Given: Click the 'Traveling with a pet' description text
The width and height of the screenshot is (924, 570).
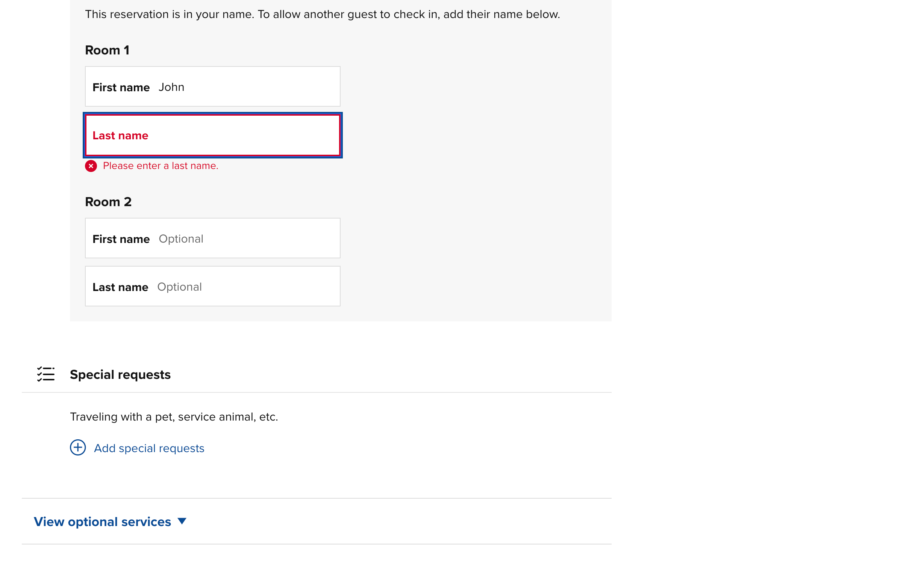Looking at the screenshot, I should (174, 417).
